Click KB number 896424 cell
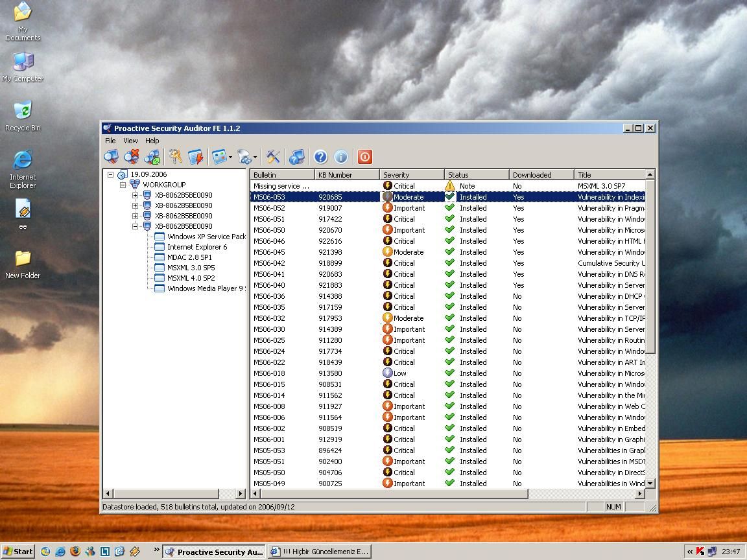Screen dimensions: 747x560 330,450
